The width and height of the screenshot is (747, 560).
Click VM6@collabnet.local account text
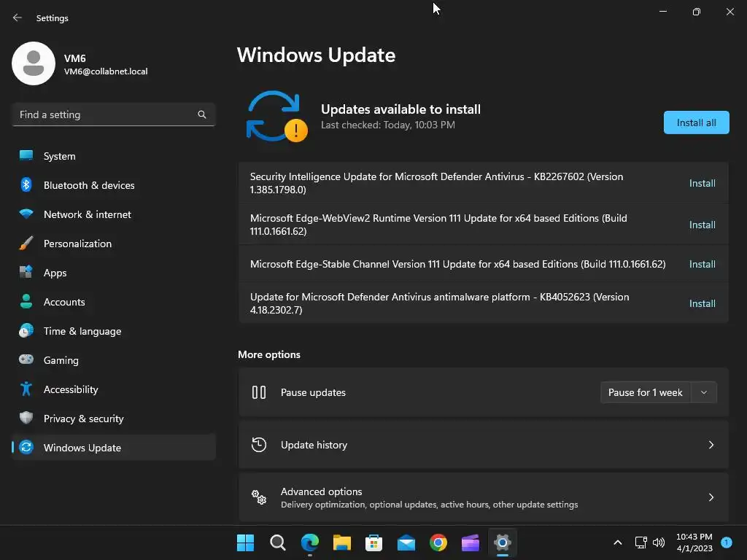pos(106,71)
